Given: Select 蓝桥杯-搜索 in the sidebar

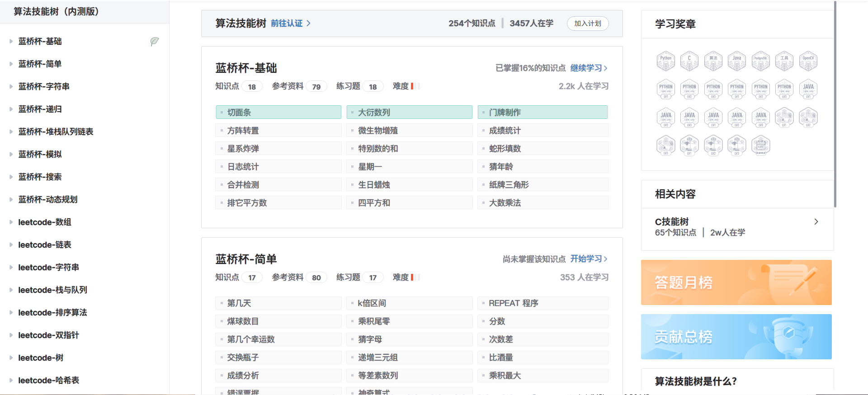Looking at the screenshot, I should [x=40, y=177].
